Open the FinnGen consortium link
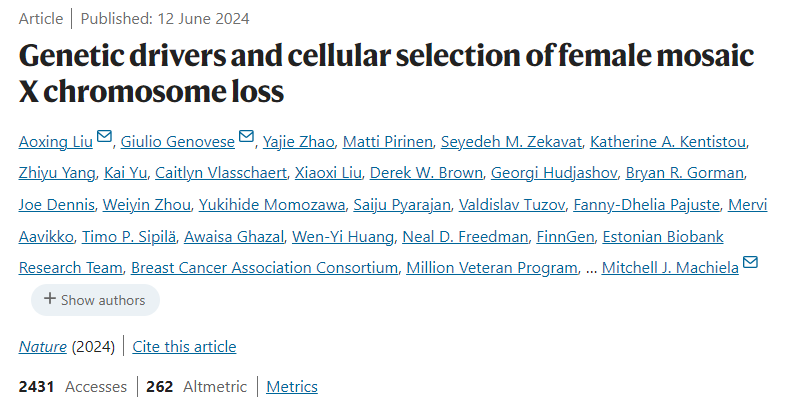The width and height of the screenshot is (785, 414). click(565, 236)
